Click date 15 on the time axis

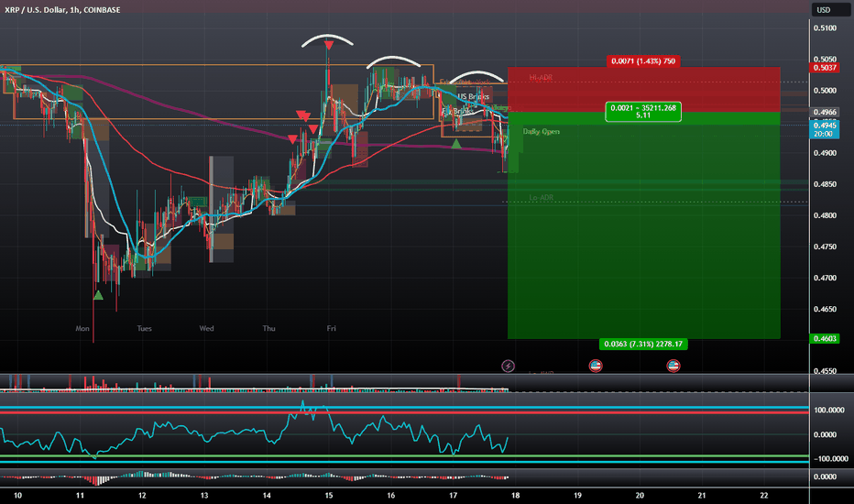coord(328,495)
